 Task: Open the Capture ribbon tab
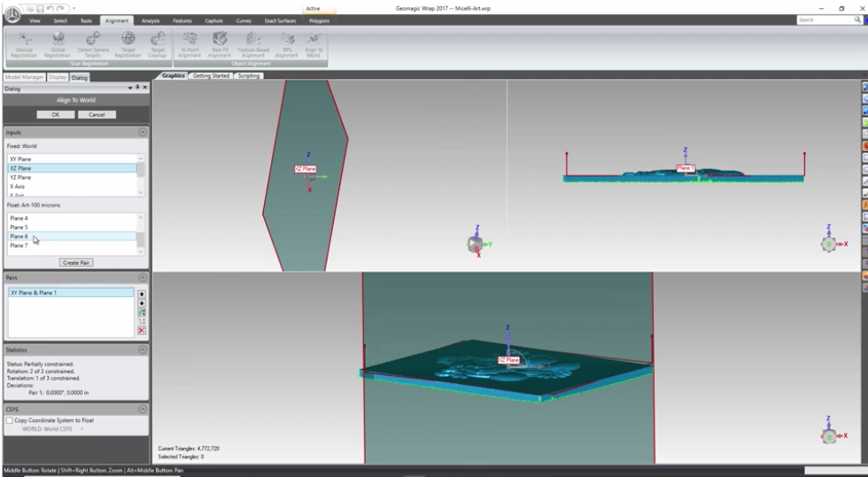tap(213, 20)
